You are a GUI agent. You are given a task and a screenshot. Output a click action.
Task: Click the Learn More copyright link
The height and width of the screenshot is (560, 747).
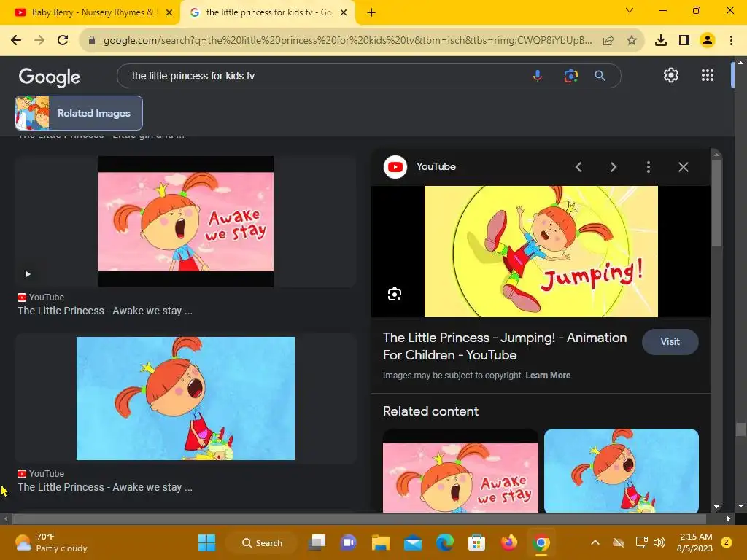(548, 376)
